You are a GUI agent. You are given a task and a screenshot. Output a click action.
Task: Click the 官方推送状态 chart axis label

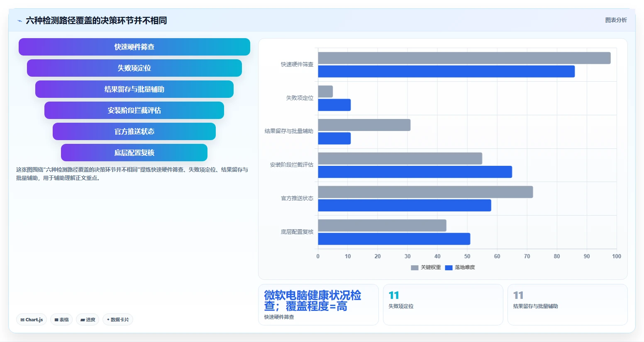coord(297,198)
